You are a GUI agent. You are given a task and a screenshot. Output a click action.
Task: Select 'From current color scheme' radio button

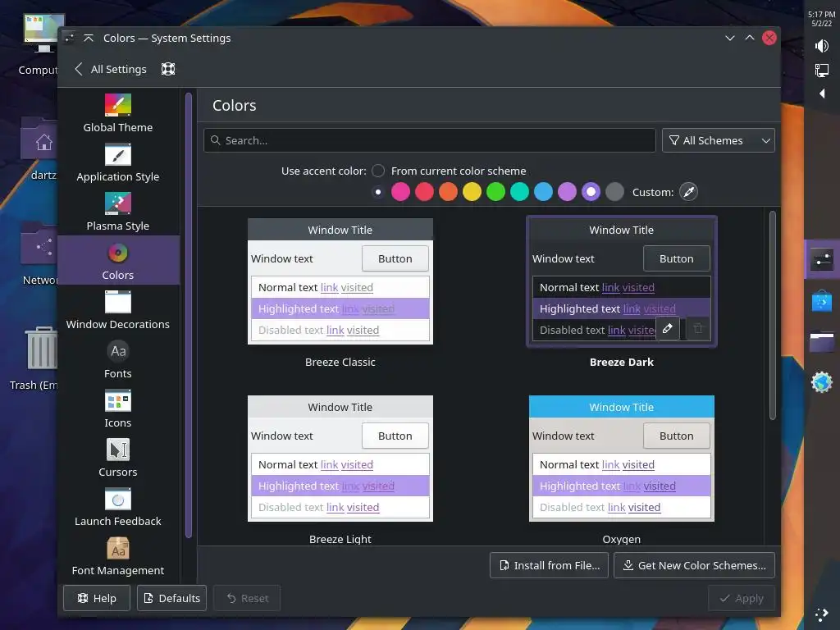[378, 171]
